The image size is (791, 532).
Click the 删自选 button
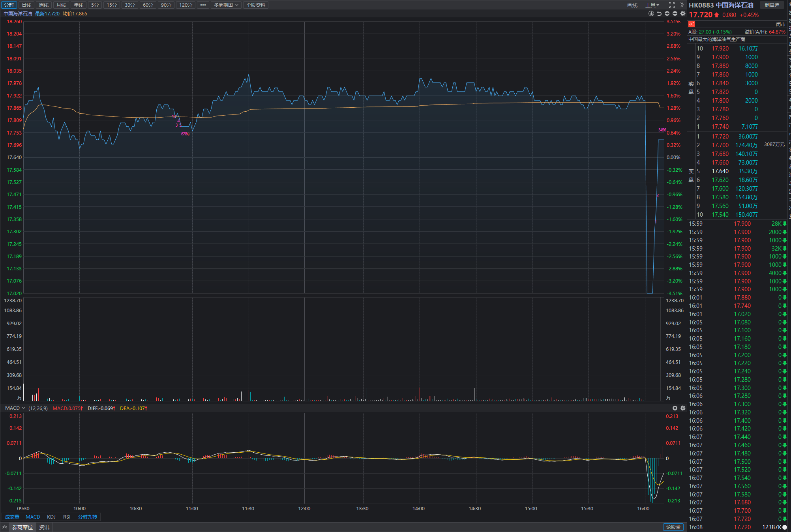(x=772, y=5)
